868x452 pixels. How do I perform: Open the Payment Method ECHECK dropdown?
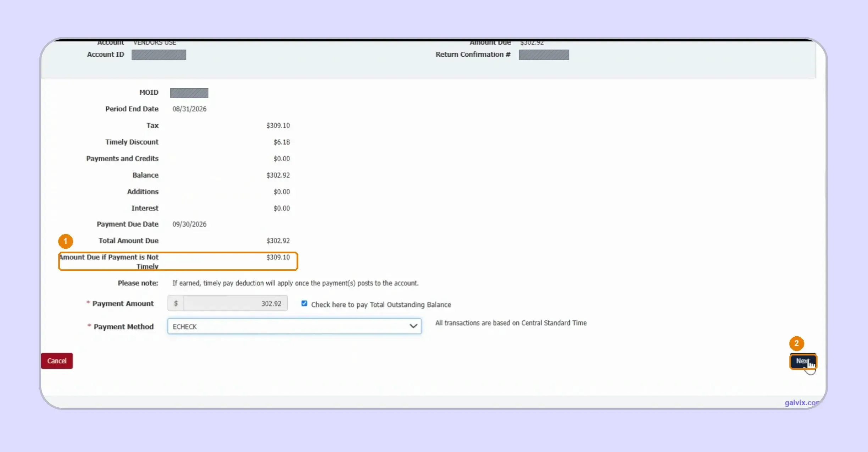[x=294, y=326]
